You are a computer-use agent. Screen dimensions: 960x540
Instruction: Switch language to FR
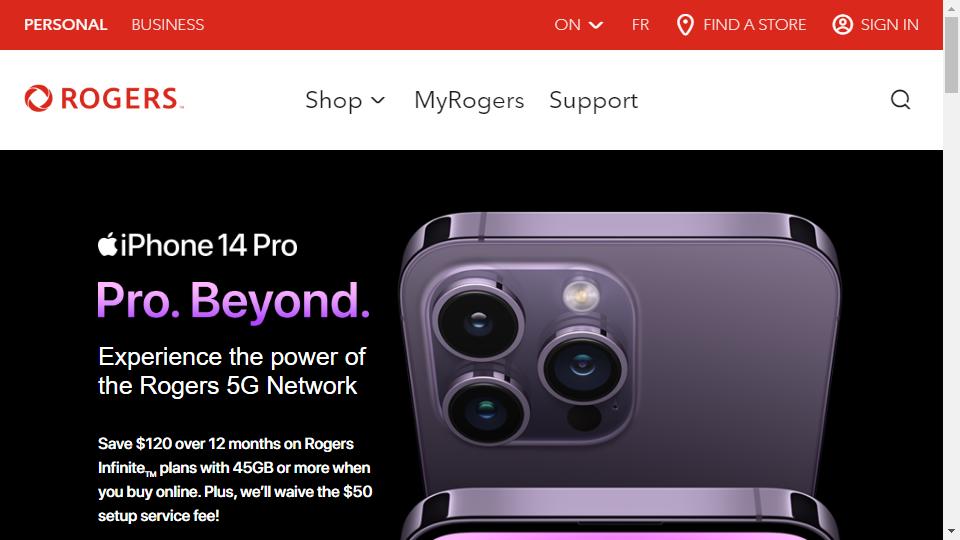(x=640, y=24)
